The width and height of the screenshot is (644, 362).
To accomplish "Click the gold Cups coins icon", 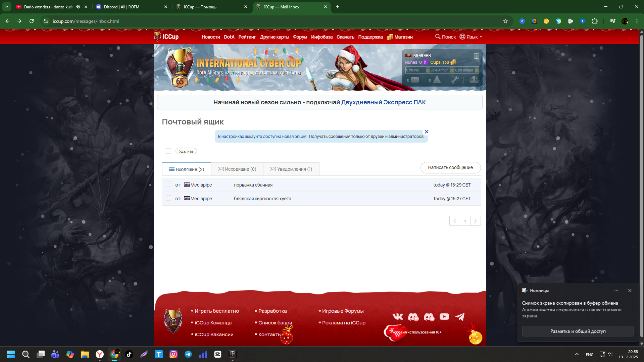I will 453,62.
